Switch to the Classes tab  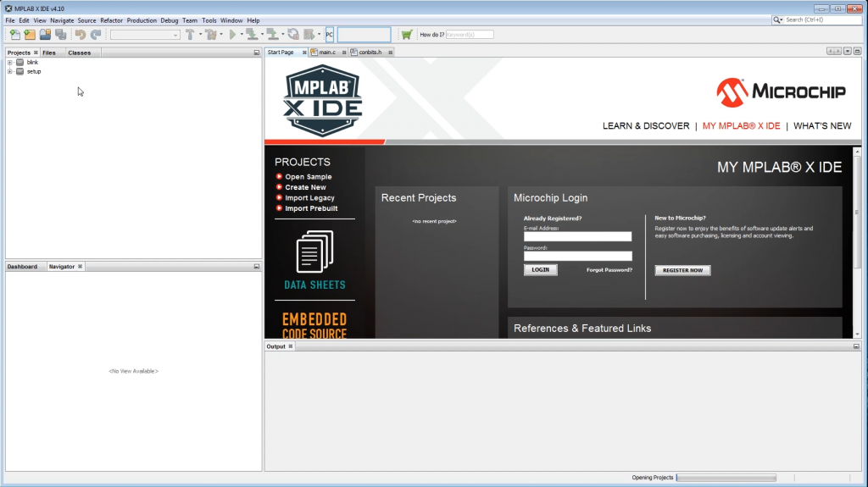click(x=79, y=53)
